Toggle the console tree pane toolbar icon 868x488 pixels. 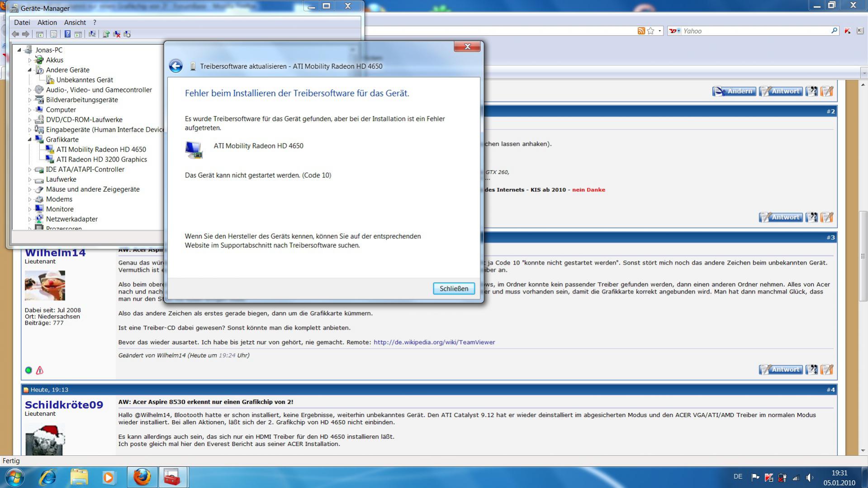pyautogui.click(x=40, y=34)
